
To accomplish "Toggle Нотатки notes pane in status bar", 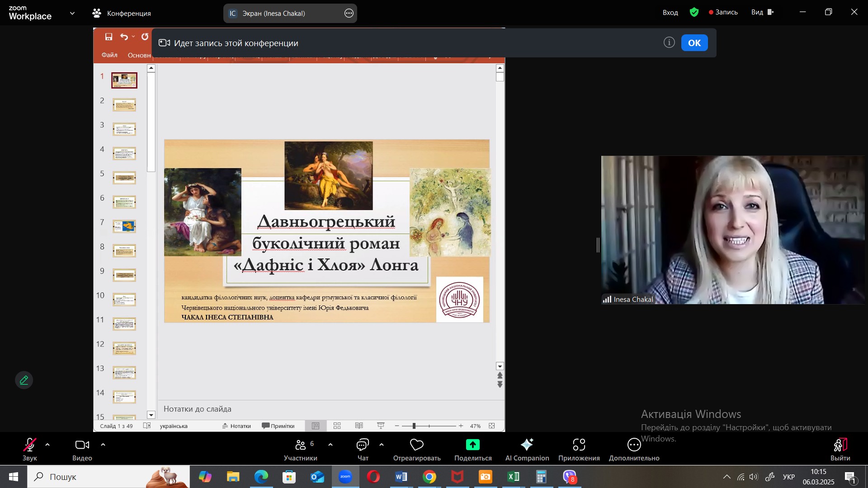I will click(x=236, y=426).
